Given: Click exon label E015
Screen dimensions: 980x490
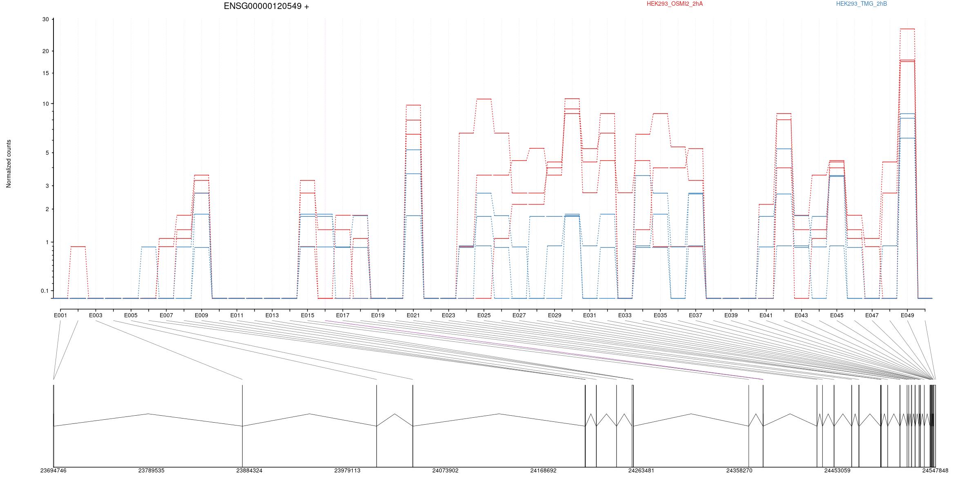Looking at the screenshot, I should [307, 315].
